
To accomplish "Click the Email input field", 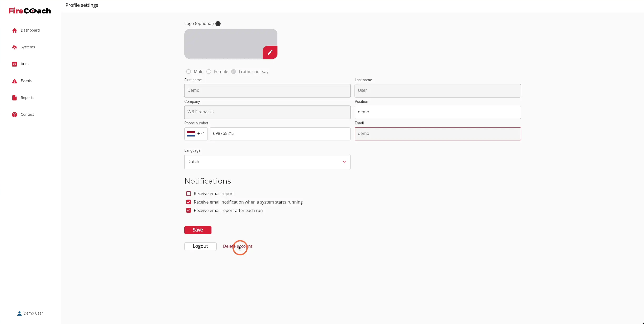I will click(x=438, y=134).
